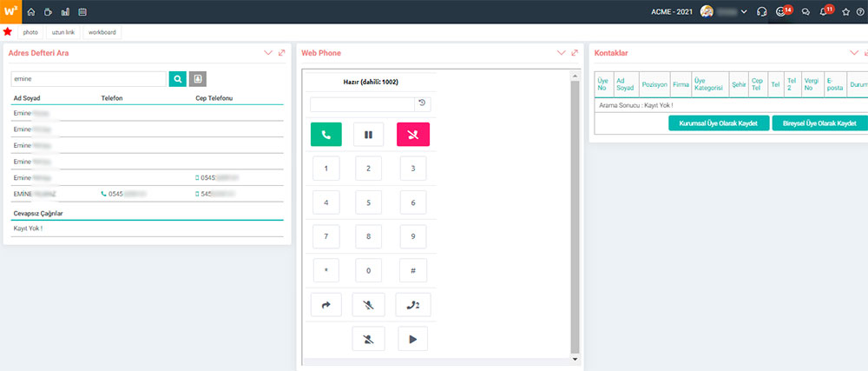
Task: Toggle the red favorites star
Action: 8,32
